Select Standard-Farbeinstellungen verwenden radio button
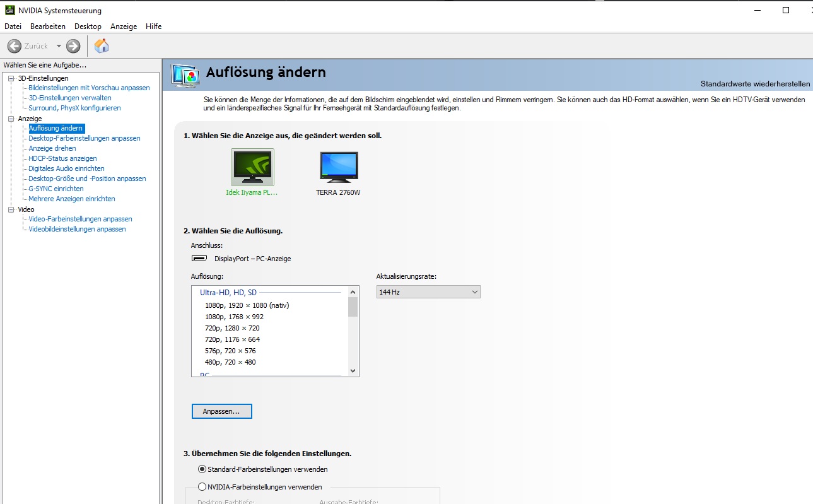The image size is (813, 504). (202, 469)
